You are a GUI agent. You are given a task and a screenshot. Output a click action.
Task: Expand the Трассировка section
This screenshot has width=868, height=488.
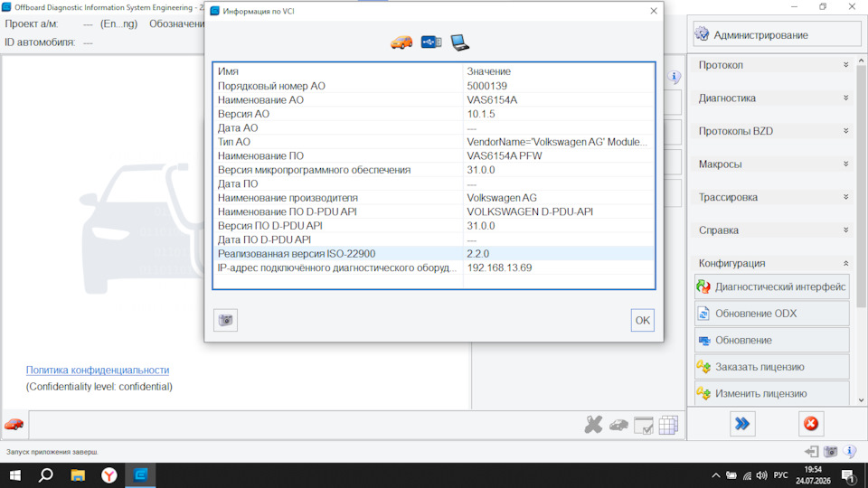(x=773, y=197)
